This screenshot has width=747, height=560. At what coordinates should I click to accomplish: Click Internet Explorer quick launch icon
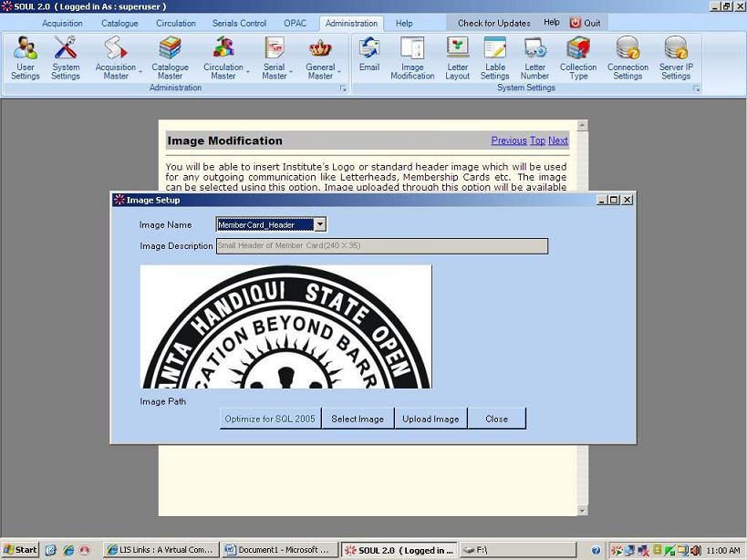68,550
